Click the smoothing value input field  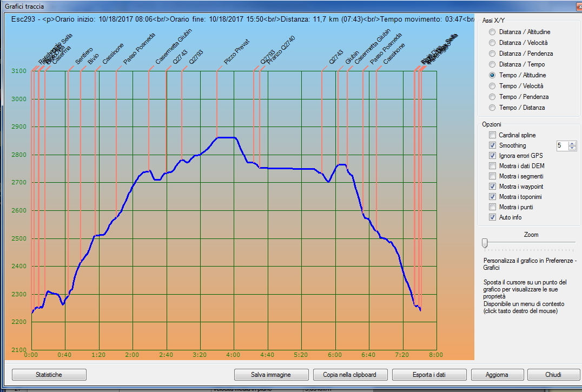point(562,145)
